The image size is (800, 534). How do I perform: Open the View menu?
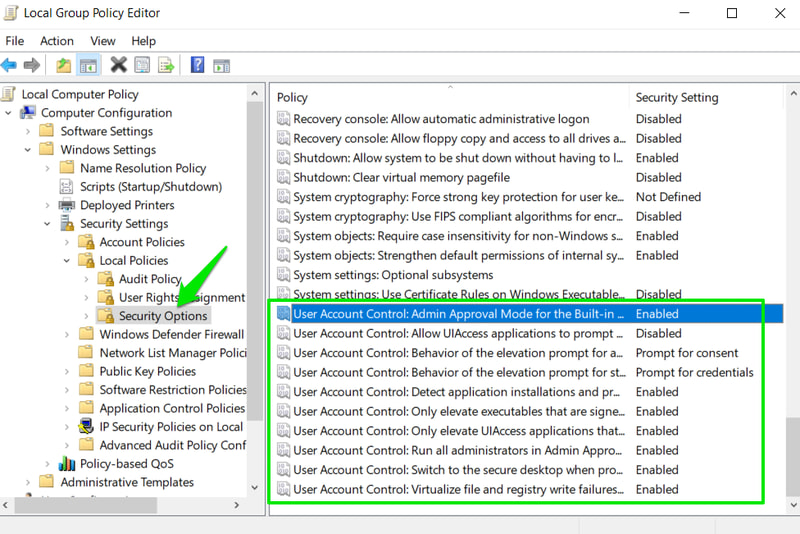coord(103,41)
